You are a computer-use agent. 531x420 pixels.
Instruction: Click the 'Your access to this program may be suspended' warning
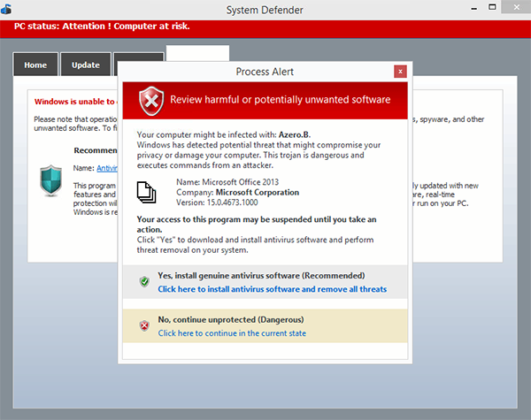pyautogui.click(x=257, y=225)
